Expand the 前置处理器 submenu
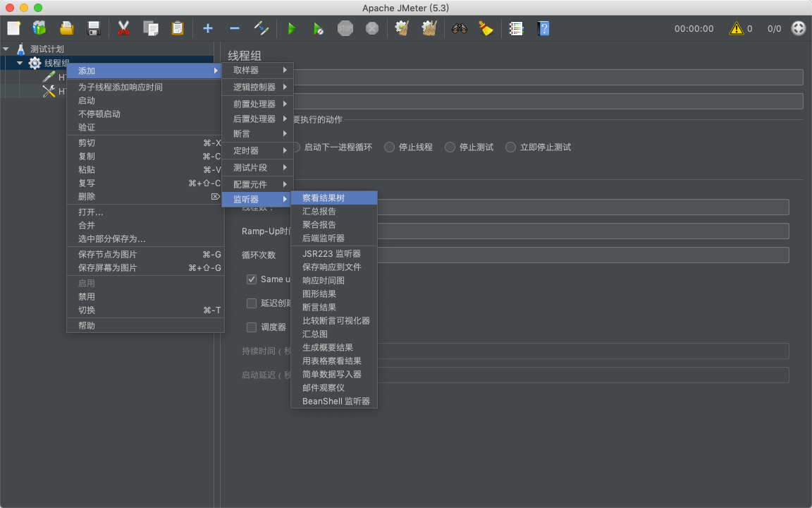Viewport: 812px width, 508px height. pos(258,104)
